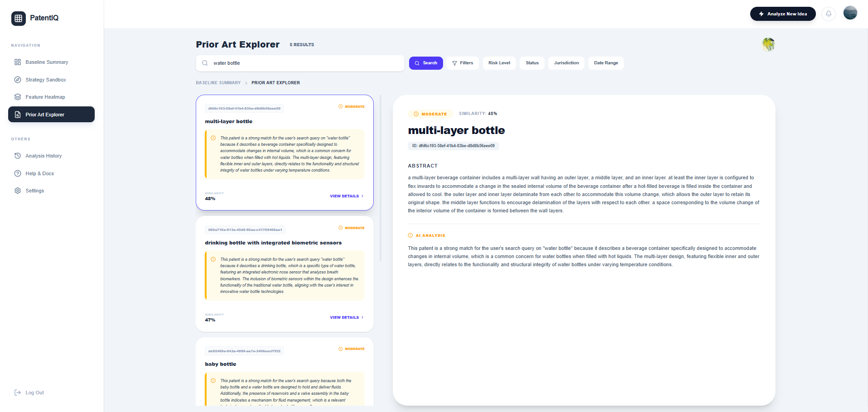This screenshot has width=868, height=412.
Task: Select the multi-layer bottle result card title
Action: 229,121
